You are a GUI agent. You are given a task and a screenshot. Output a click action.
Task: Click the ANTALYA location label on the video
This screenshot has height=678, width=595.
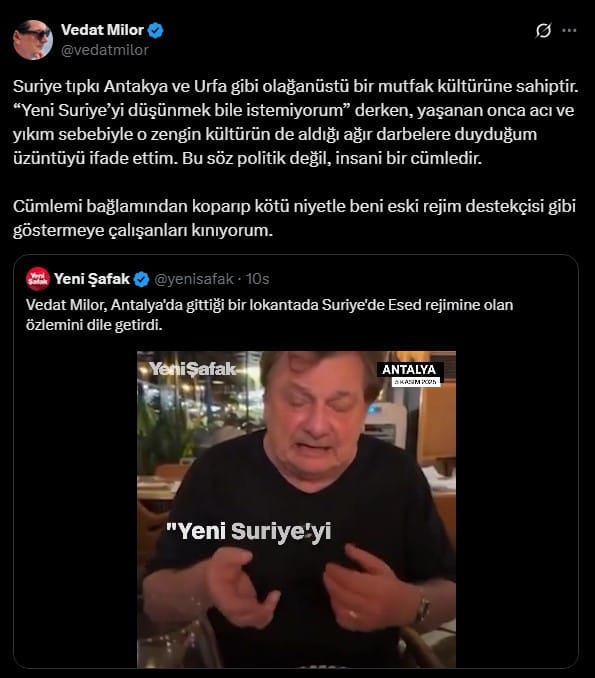coord(409,370)
